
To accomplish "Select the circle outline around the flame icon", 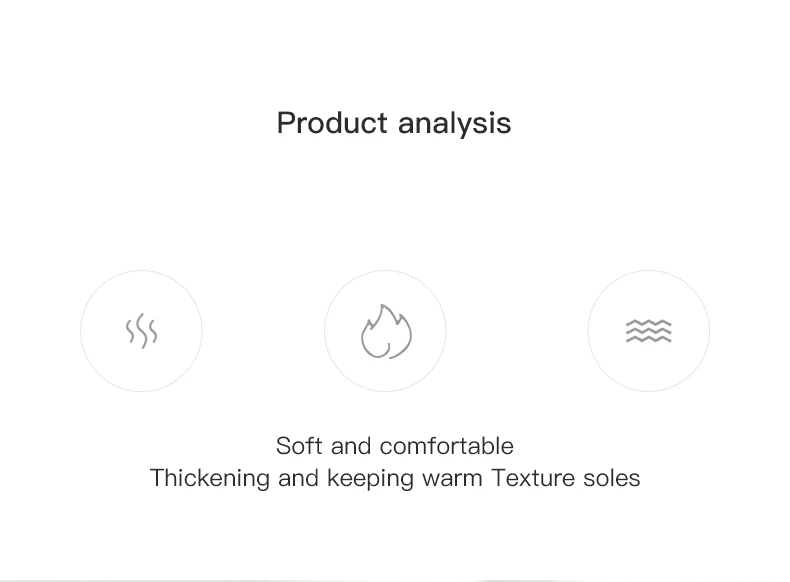I will tap(385, 331).
